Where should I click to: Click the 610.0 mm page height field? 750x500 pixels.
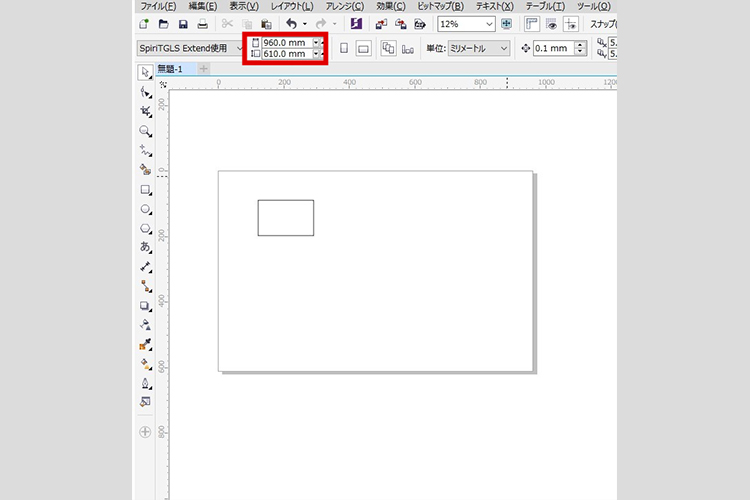[x=287, y=54]
